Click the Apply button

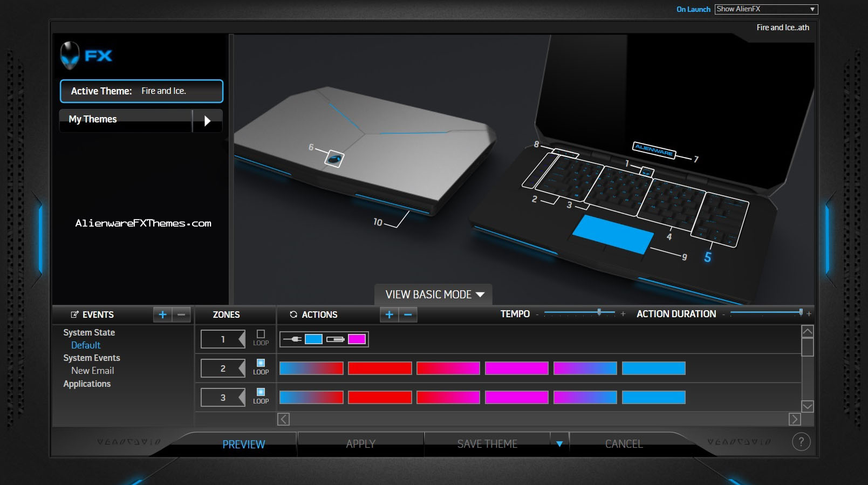click(x=360, y=444)
